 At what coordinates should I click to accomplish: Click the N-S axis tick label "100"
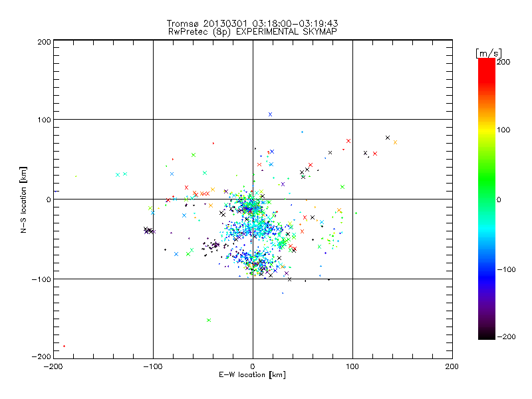pos(44,120)
